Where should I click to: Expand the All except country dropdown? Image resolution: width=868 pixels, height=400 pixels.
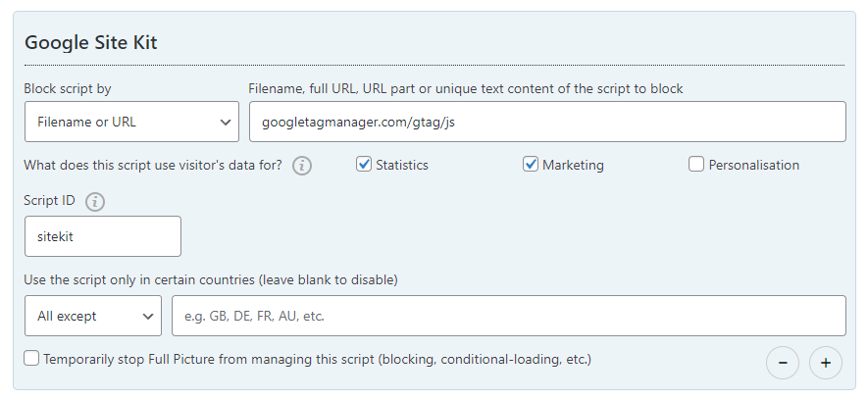click(93, 316)
